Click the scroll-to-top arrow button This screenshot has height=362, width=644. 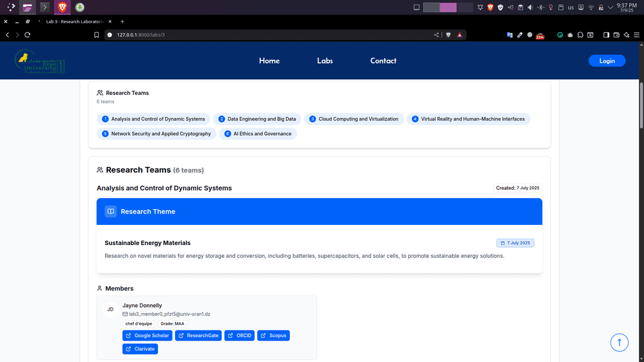[619, 343]
